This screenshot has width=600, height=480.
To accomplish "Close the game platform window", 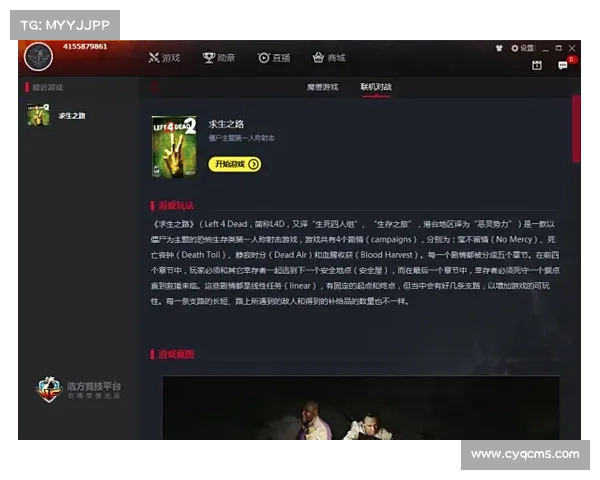I will [x=572, y=48].
